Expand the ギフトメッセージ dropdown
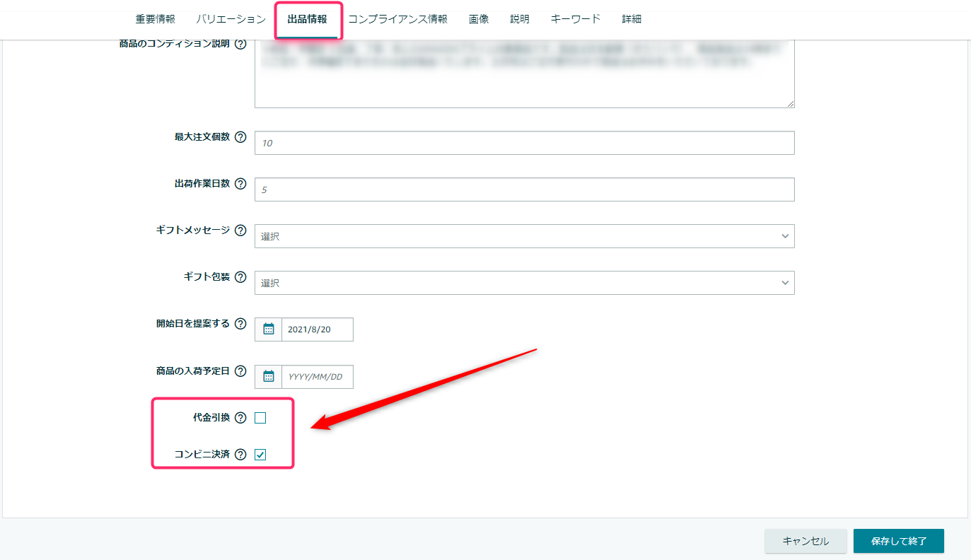The image size is (971, 560). tap(524, 236)
